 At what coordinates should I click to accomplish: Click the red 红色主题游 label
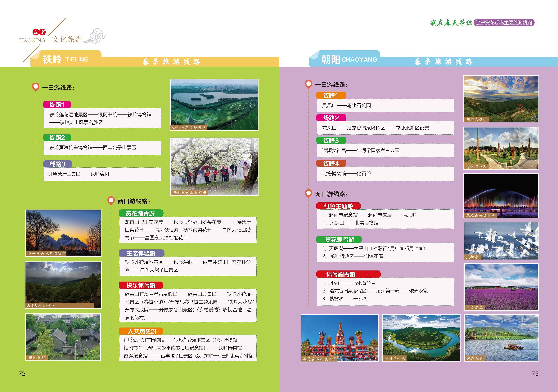(338, 206)
